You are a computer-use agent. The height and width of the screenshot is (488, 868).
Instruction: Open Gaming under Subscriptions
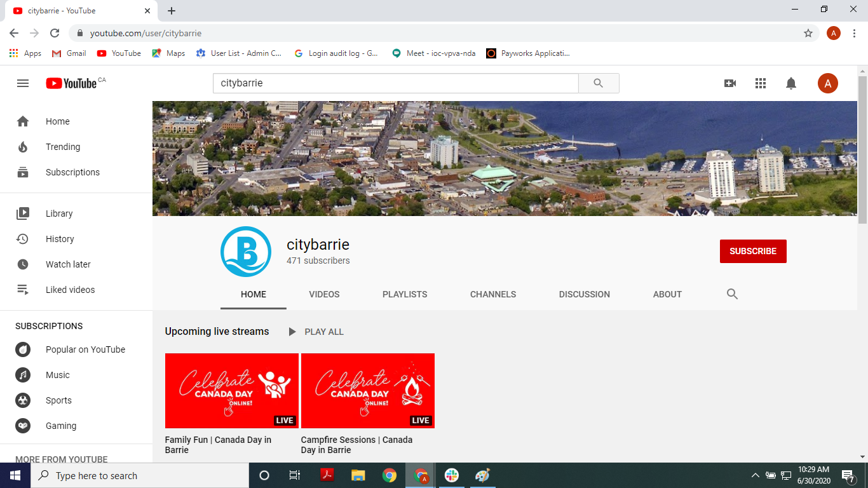coord(76,426)
